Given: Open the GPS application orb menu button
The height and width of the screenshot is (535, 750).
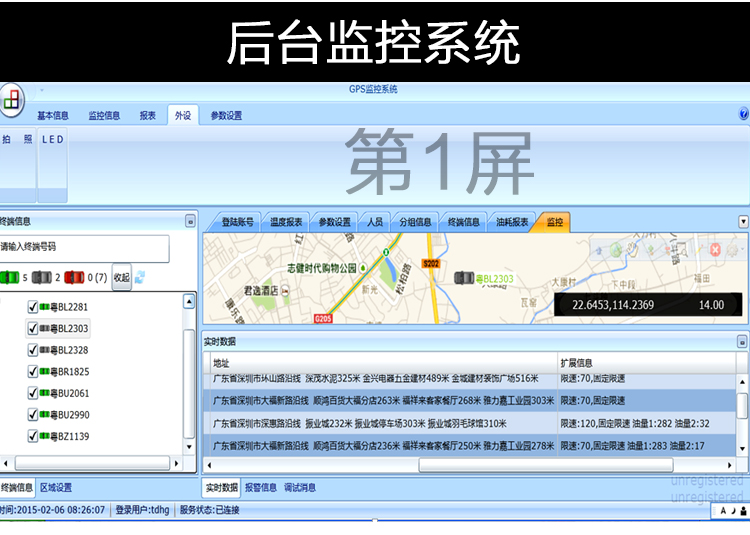Looking at the screenshot, I should pyautogui.click(x=11, y=100).
